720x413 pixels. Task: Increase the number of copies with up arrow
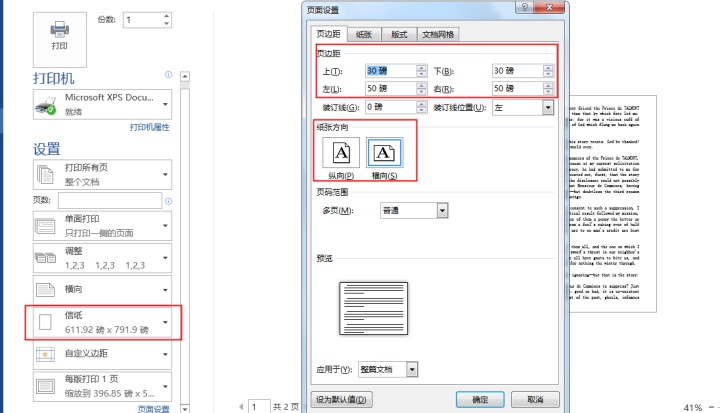coord(166,16)
